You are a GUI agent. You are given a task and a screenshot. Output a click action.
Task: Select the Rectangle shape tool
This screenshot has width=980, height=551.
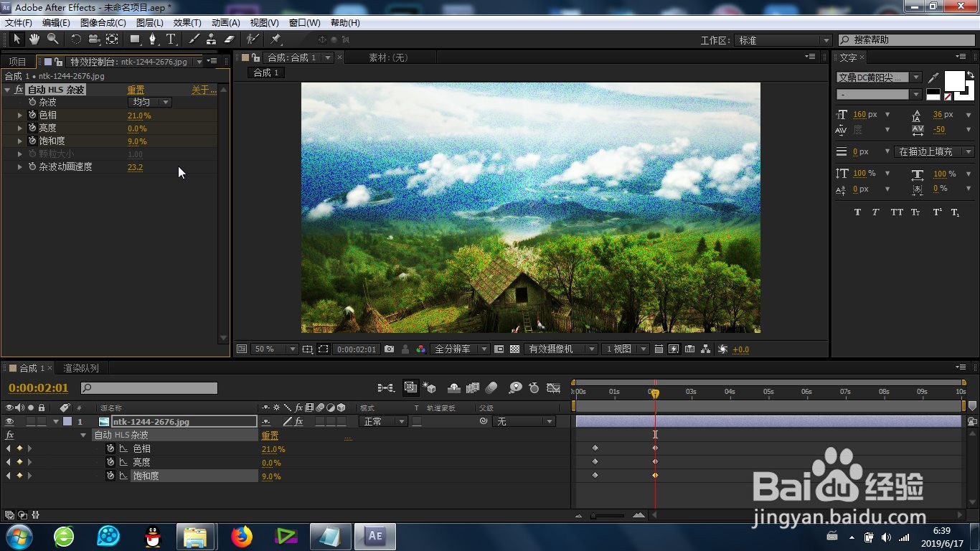135,39
